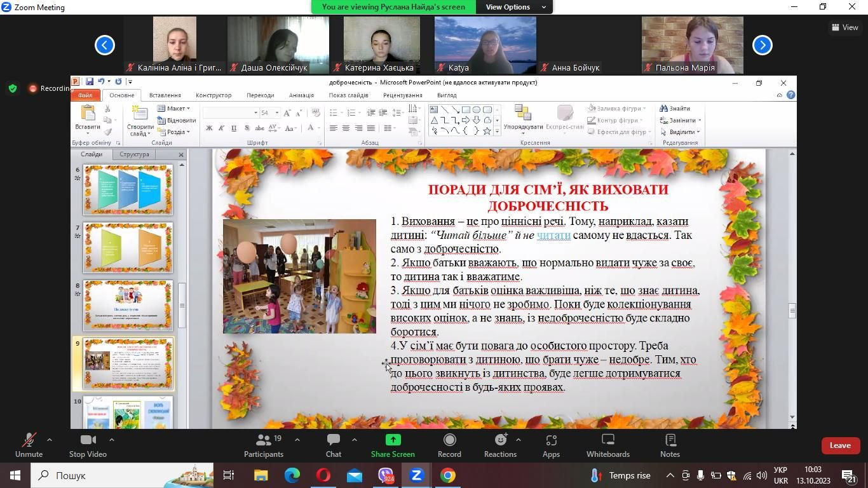Switch to the Структура tab
Image resolution: width=868 pixels, height=488 pixels.
pos(134,154)
